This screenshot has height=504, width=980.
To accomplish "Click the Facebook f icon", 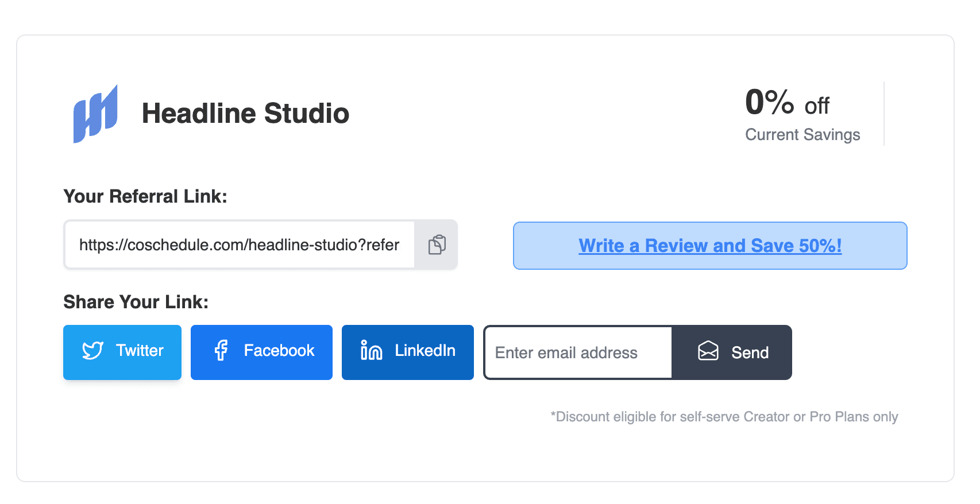I will tap(221, 350).
